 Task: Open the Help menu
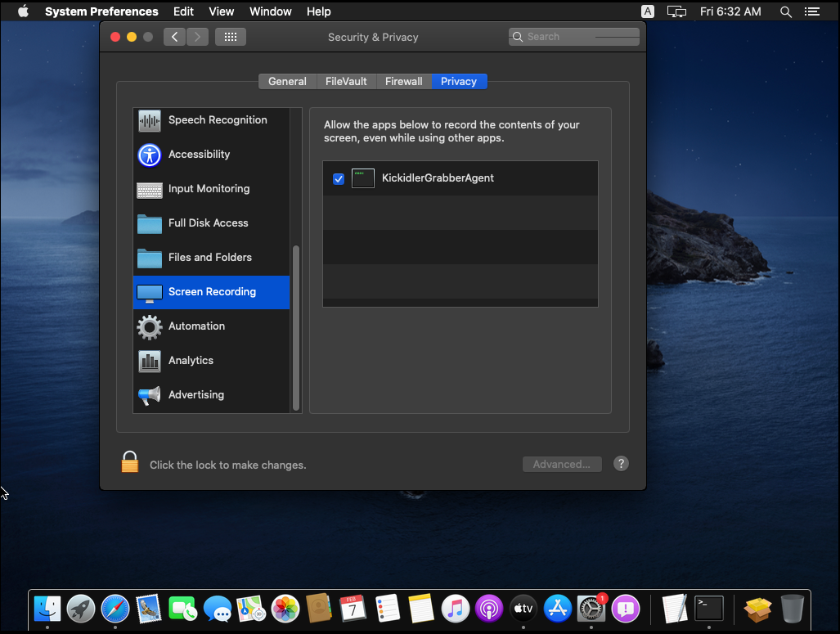coord(319,11)
